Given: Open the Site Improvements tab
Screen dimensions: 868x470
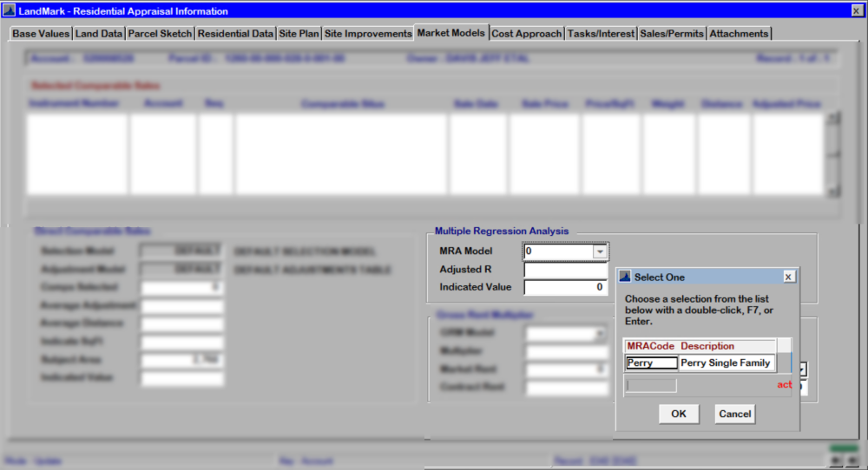Looking at the screenshot, I should pyautogui.click(x=368, y=34).
